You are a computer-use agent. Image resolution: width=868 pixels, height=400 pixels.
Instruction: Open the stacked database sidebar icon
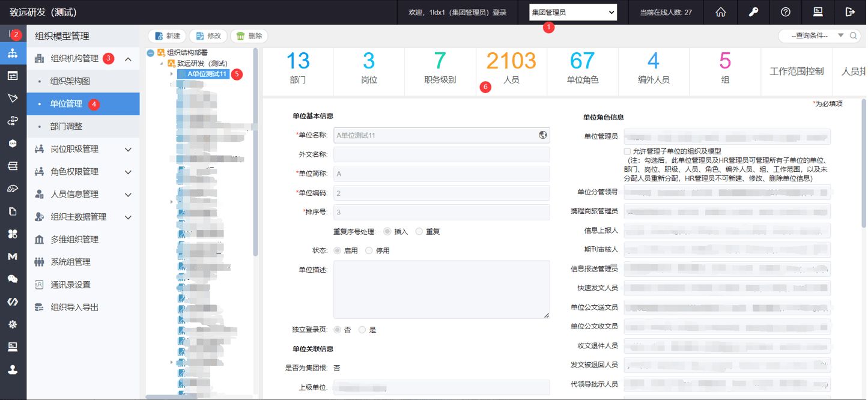(x=13, y=166)
